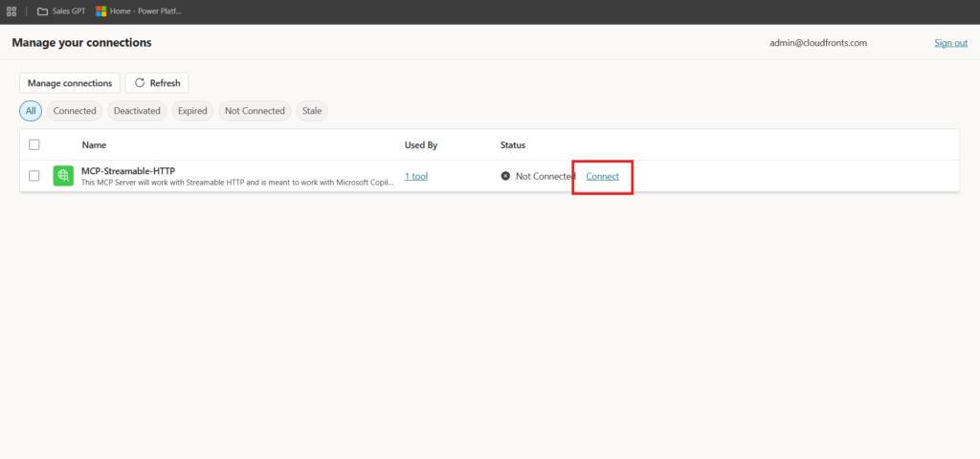
Task: Open Home - Power Platform bookmark
Action: coord(139,11)
